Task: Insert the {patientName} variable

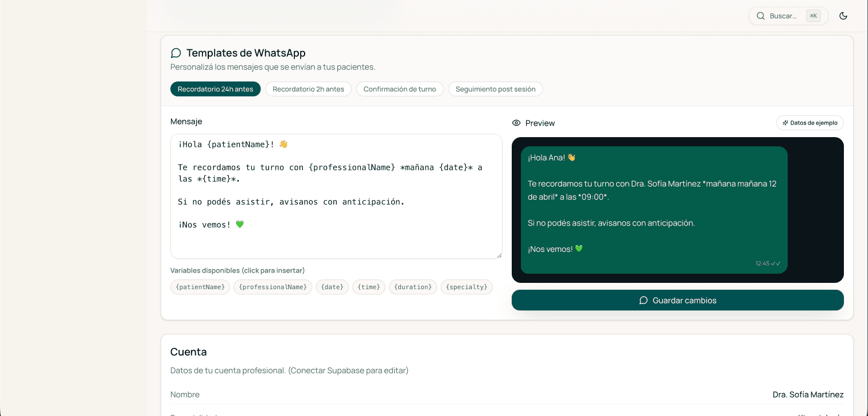Action: (x=200, y=287)
